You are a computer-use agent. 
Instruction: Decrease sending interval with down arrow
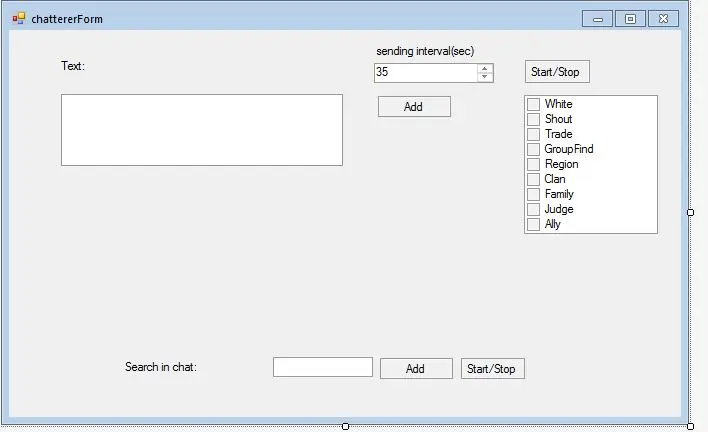[x=485, y=77]
